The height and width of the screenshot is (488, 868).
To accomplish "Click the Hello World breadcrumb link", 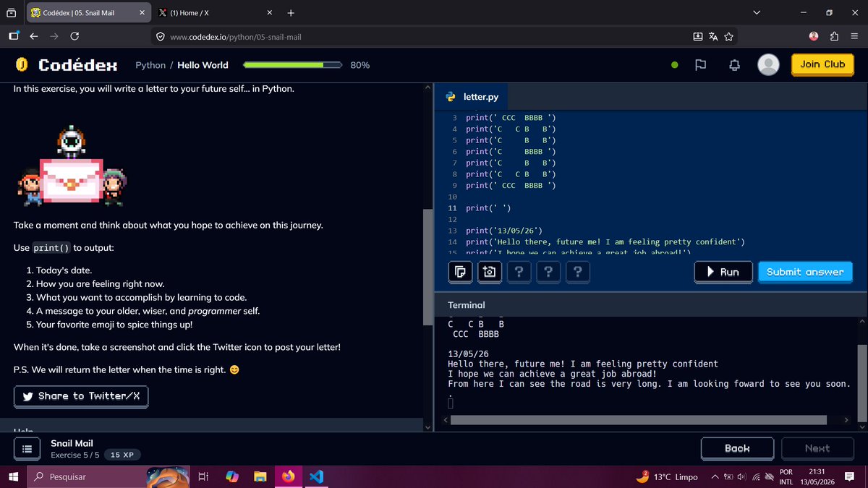I will 203,65.
